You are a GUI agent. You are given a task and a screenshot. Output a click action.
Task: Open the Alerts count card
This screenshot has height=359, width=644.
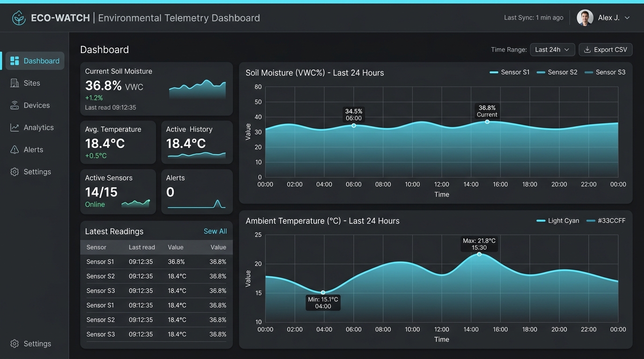click(197, 192)
